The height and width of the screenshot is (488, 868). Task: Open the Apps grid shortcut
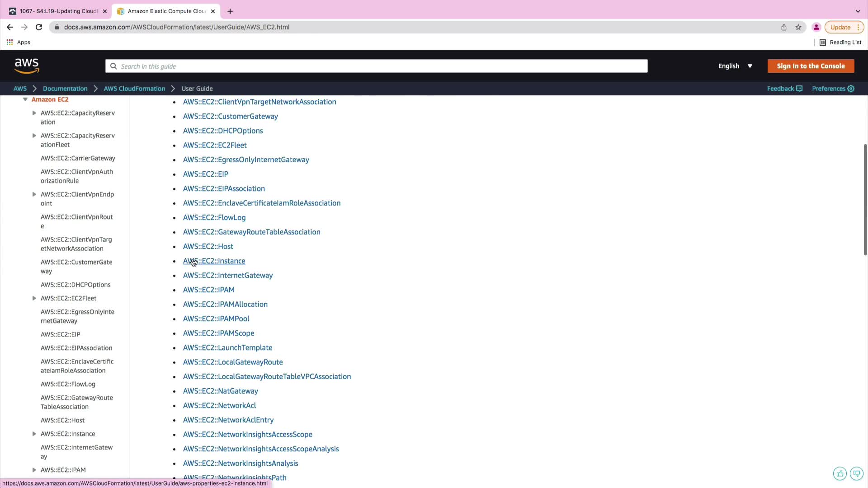click(9, 42)
